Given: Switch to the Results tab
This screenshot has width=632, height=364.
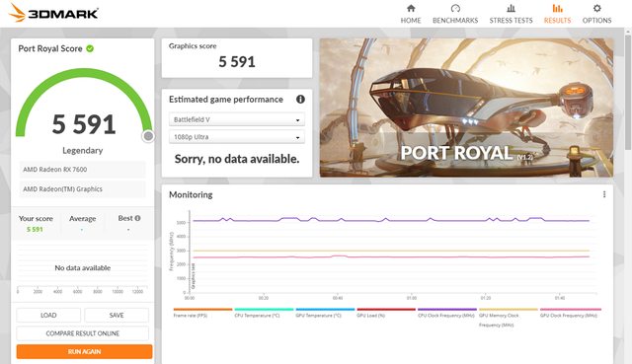Looking at the screenshot, I should [557, 14].
